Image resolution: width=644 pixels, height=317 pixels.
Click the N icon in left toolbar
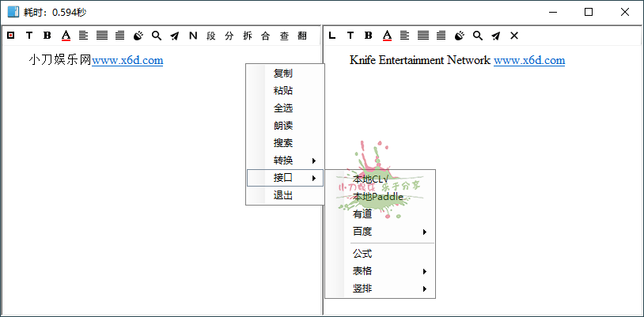(x=193, y=35)
